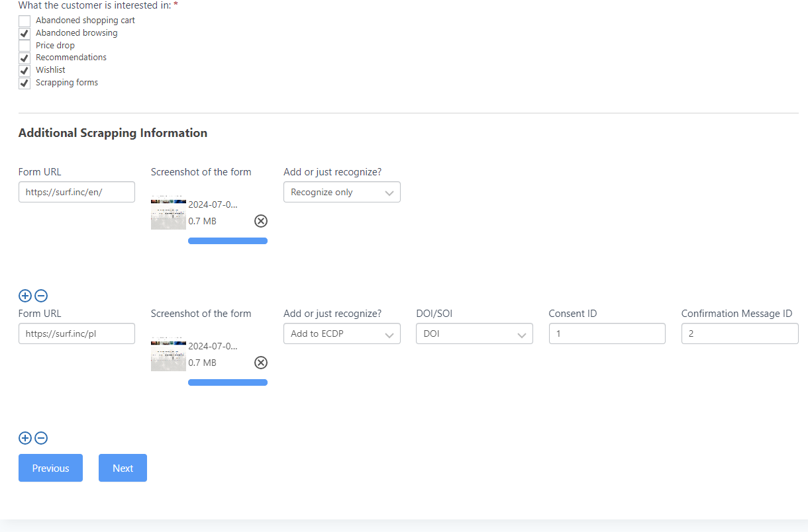
Task: Click the first form's upload progress bar
Action: pyautogui.click(x=228, y=241)
